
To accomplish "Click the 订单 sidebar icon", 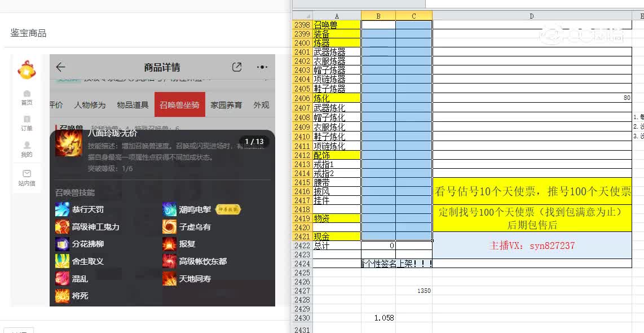I will click(x=27, y=122).
